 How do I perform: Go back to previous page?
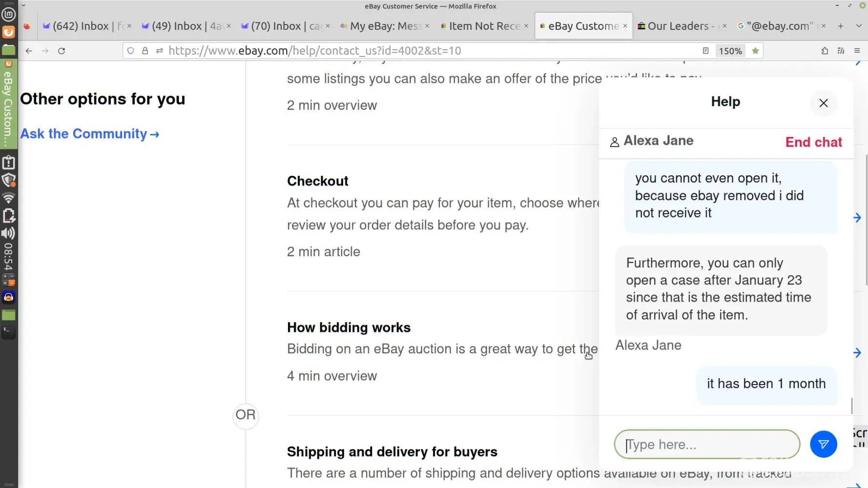(29, 51)
